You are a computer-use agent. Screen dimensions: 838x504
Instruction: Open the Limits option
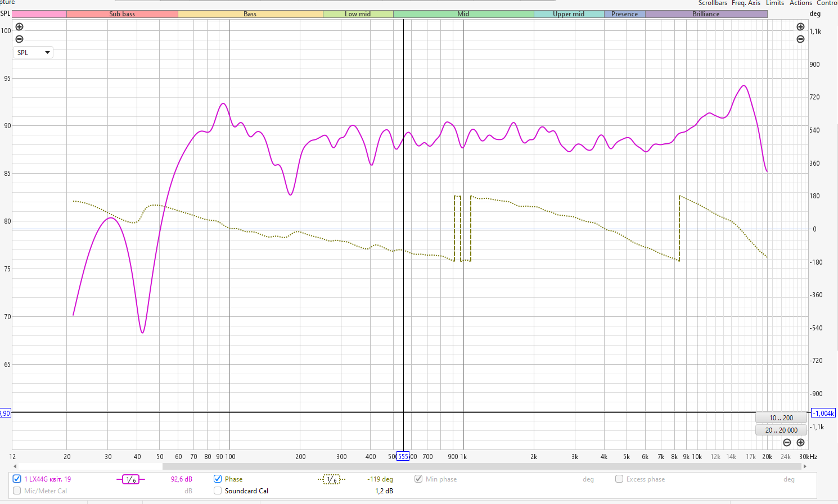[x=775, y=3]
